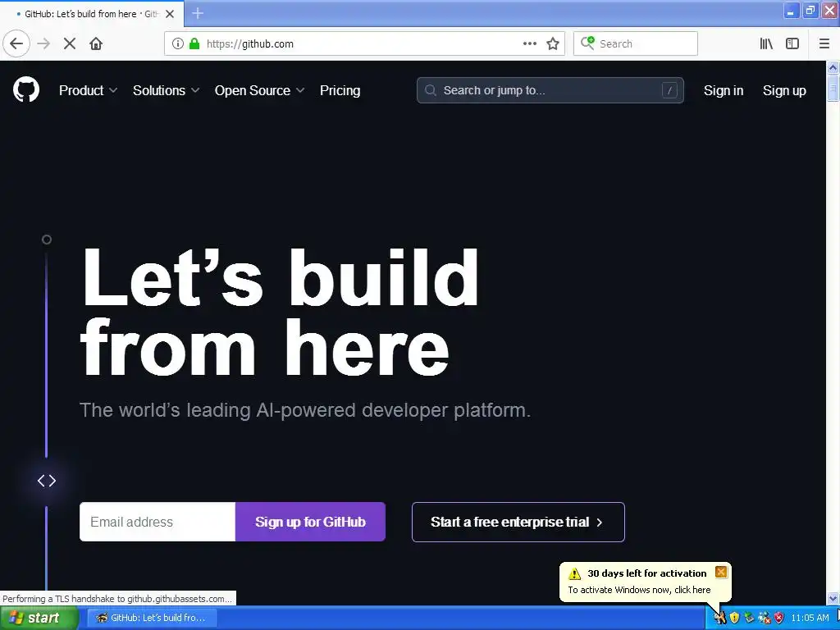Open the browser home page icon

[x=96, y=43]
